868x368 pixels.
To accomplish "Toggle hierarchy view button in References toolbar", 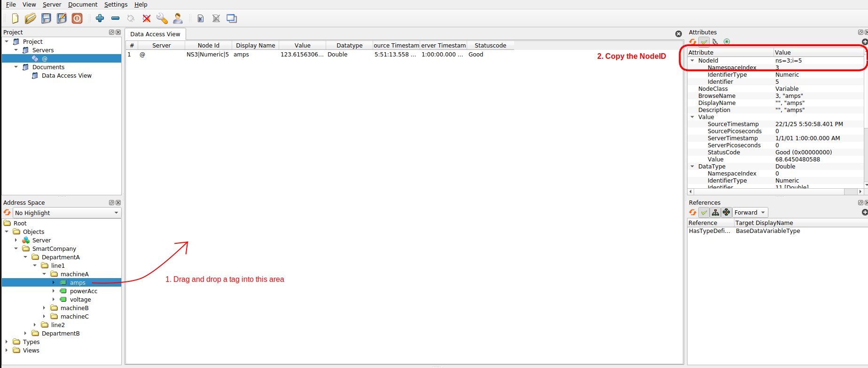I will (715, 213).
